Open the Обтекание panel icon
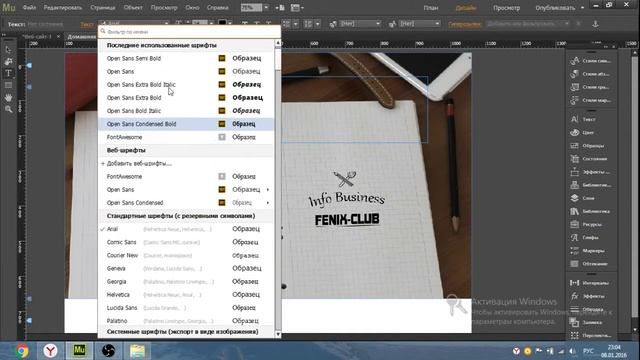Image resolution: width=640 pixels, height=360 pixels. 575,264
